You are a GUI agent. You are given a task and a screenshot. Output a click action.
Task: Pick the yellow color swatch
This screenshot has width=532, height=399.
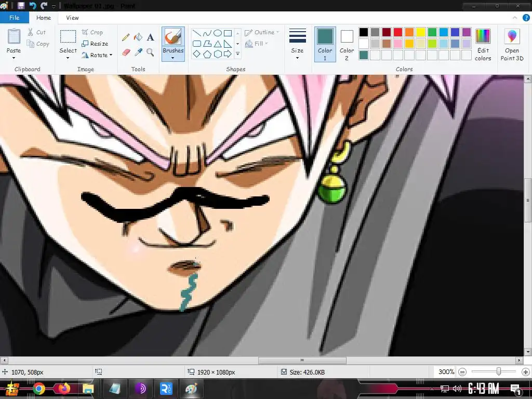(x=421, y=32)
